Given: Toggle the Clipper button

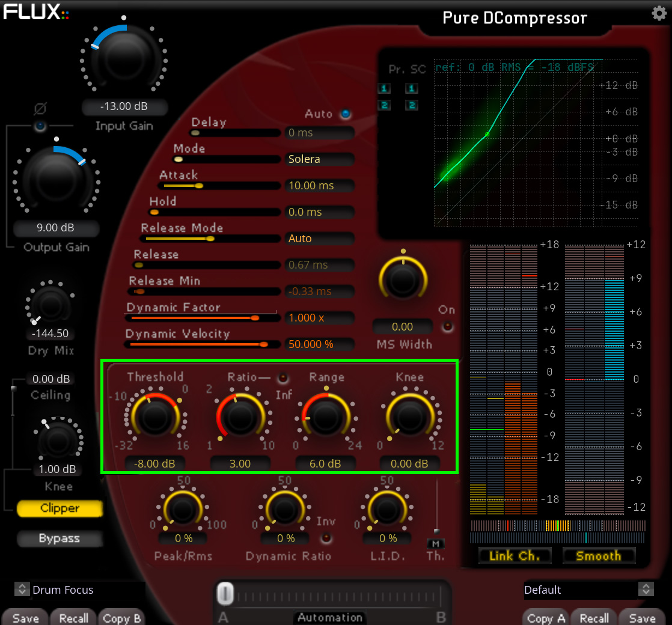Looking at the screenshot, I should pyautogui.click(x=60, y=508).
